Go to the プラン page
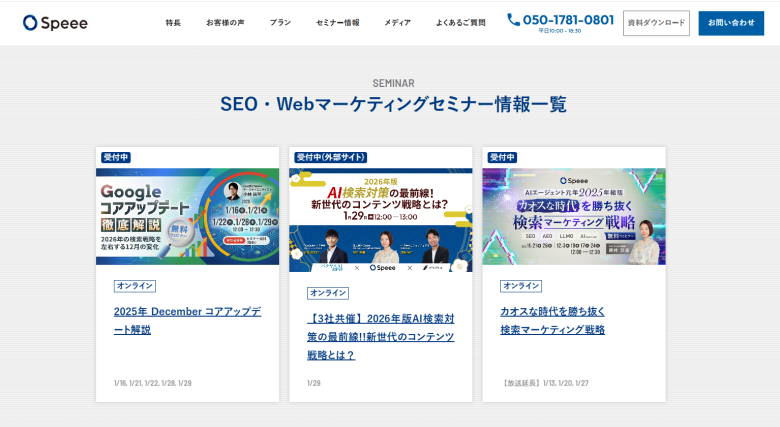780x427 pixels. coord(280,23)
